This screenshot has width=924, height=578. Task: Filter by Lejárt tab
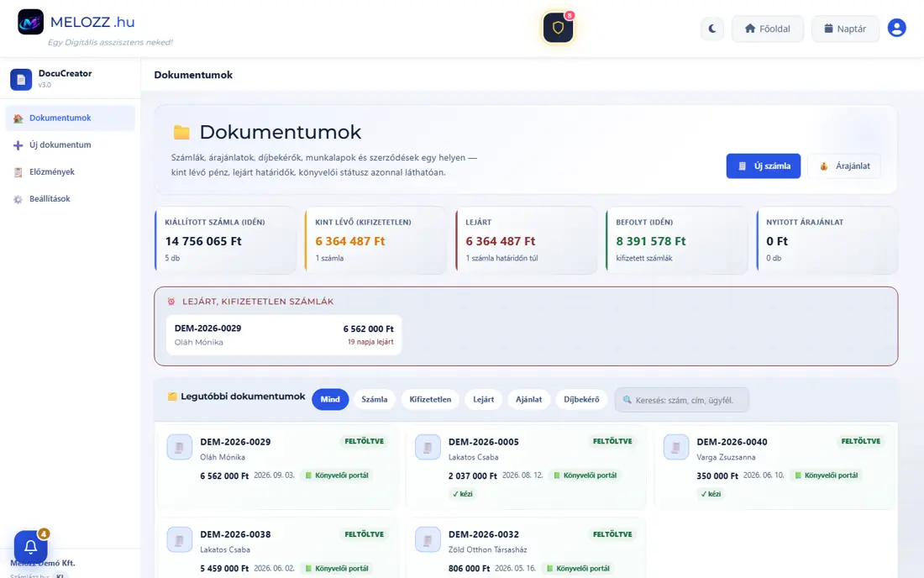click(x=483, y=399)
